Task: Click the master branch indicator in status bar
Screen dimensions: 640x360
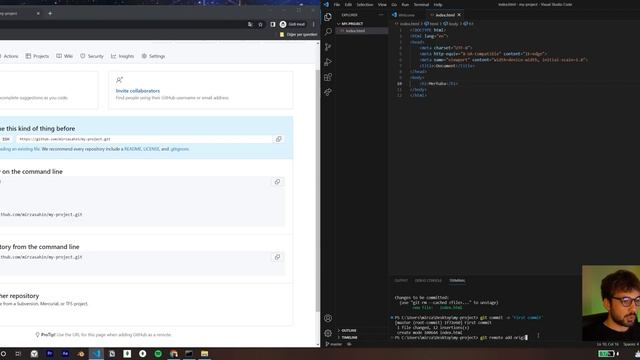Action: [x=334, y=344]
